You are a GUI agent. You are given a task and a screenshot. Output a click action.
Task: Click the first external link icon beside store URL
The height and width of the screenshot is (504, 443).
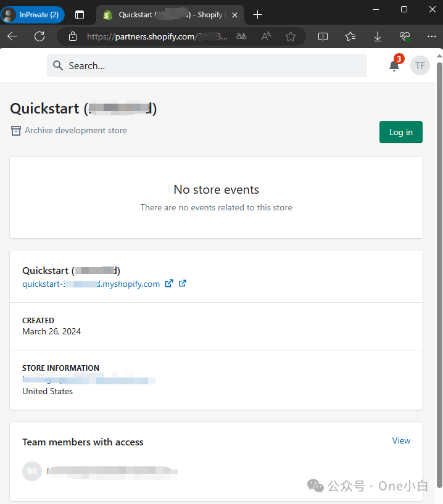coord(169,284)
